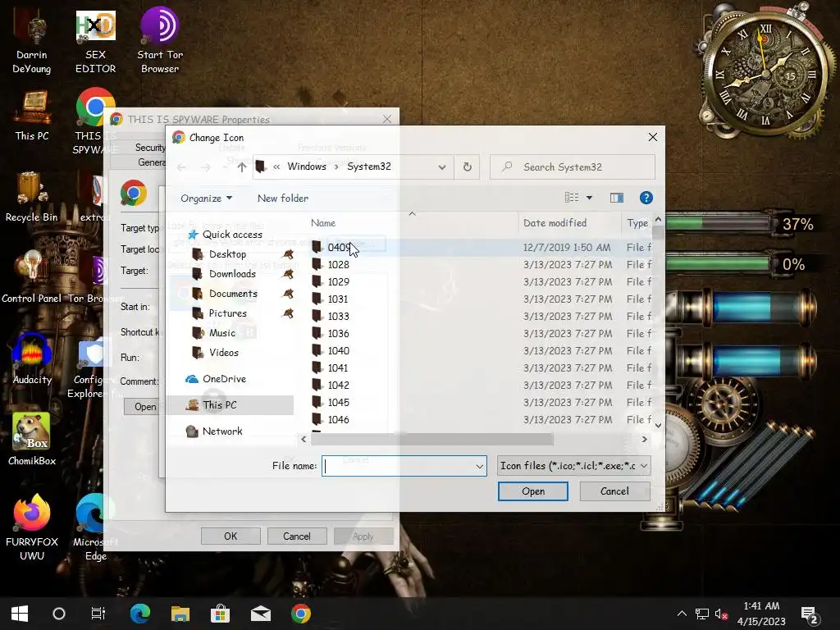
Task: Cancel the Change Icon dialog
Action: (614, 491)
